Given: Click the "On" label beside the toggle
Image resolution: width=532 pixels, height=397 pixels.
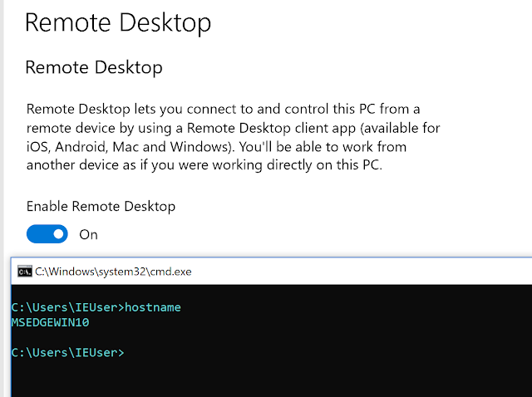Looking at the screenshot, I should (89, 234).
